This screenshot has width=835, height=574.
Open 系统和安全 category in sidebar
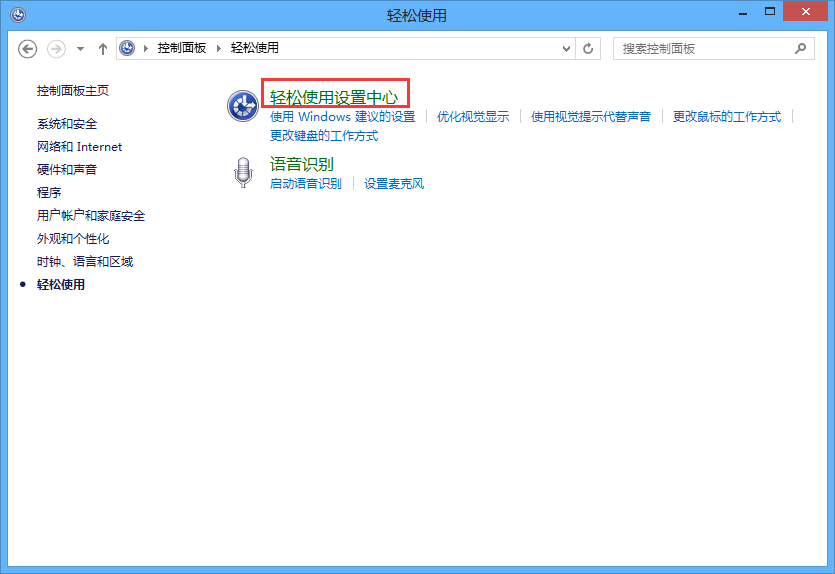67,124
